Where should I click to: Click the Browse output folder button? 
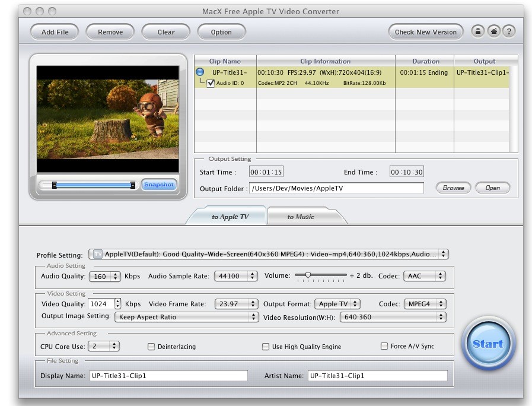pos(453,188)
